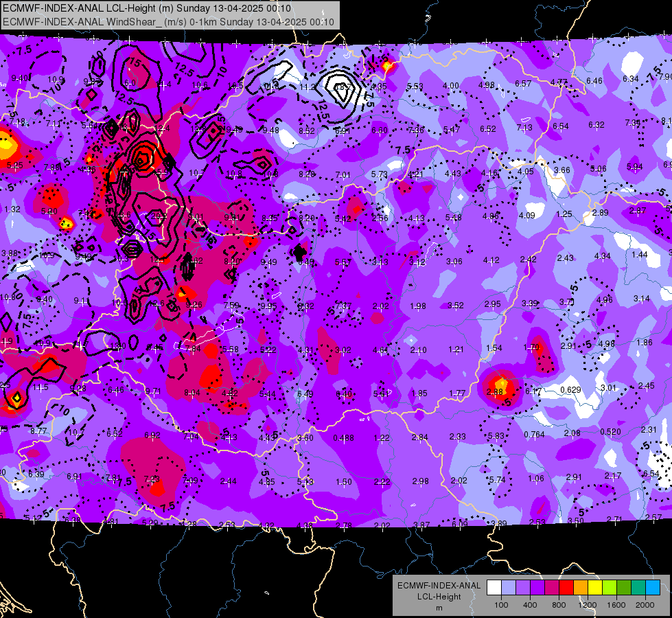
Task: Click the legend unit label m
Action: pyautogui.click(x=439, y=608)
